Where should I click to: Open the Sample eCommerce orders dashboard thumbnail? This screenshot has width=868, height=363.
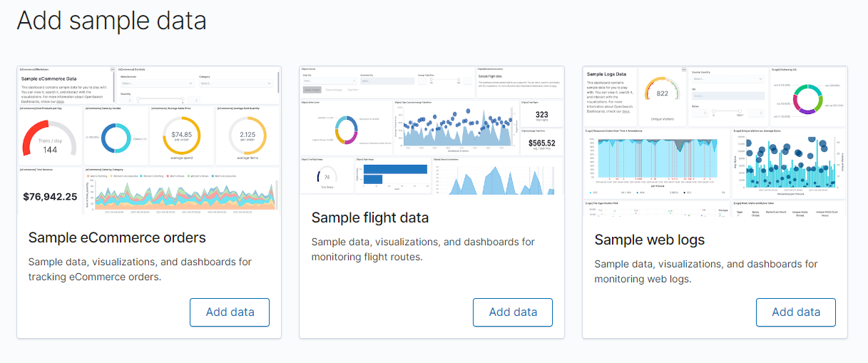tap(149, 140)
